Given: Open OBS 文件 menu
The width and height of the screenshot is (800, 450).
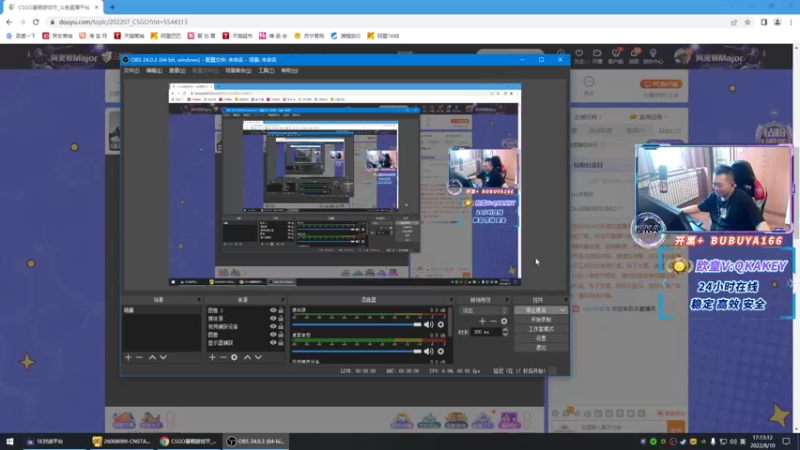Looking at the screenshot, I should (131, 70).
